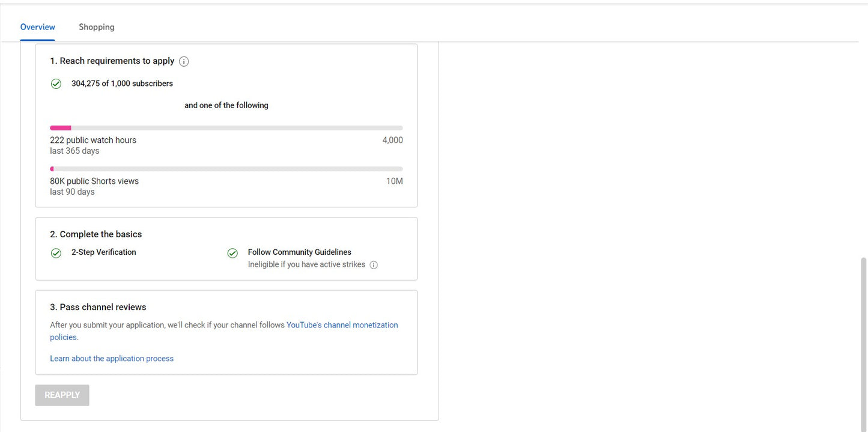Click Follow Community Guidelines checkmark icon

tap(232, 253)
